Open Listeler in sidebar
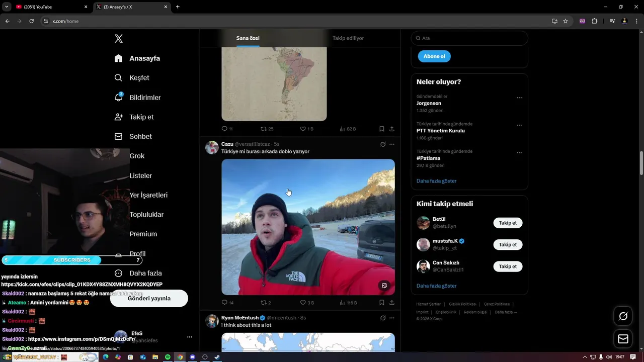The height and width of the screenshot is (362, 644). 140,175
